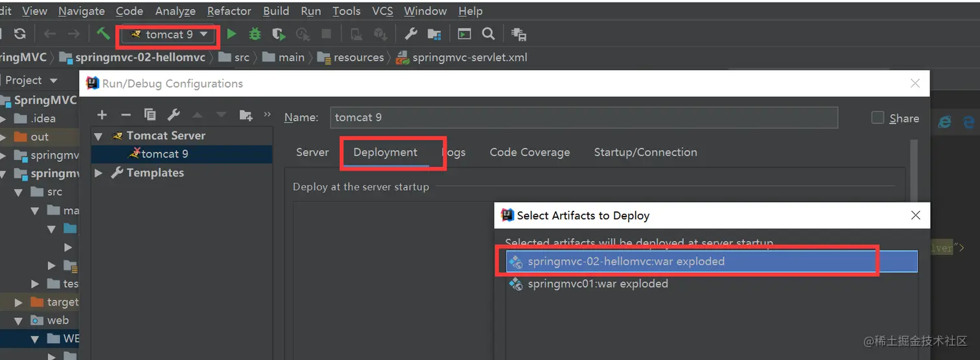This screenshot has width=980, height=360.
Task: Open in Internet Explorer browser icon
Action: click(x=945, y=121)
